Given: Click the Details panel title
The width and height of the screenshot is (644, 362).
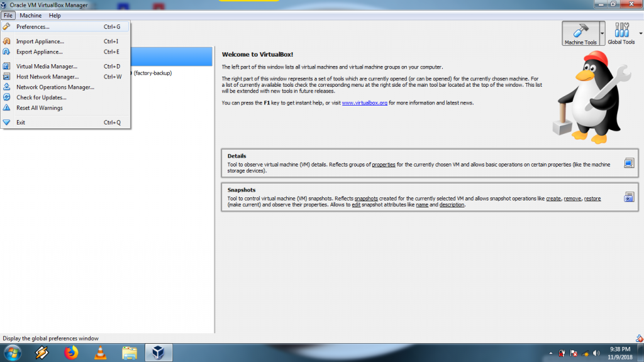Looking at the screenshot, I should [x=236, y=156].
